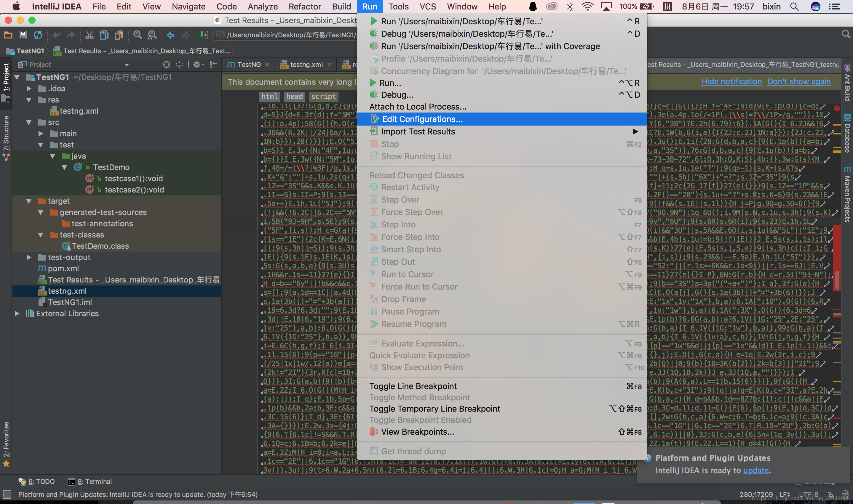Click the Undo toolbar arrow

click(x=56, y=35)
